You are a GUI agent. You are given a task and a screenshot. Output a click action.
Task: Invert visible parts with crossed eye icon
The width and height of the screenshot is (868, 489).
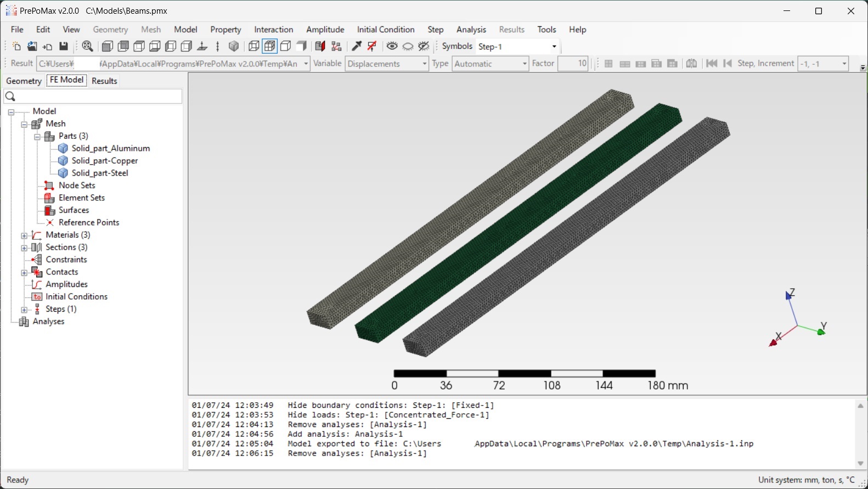[424, 47]
